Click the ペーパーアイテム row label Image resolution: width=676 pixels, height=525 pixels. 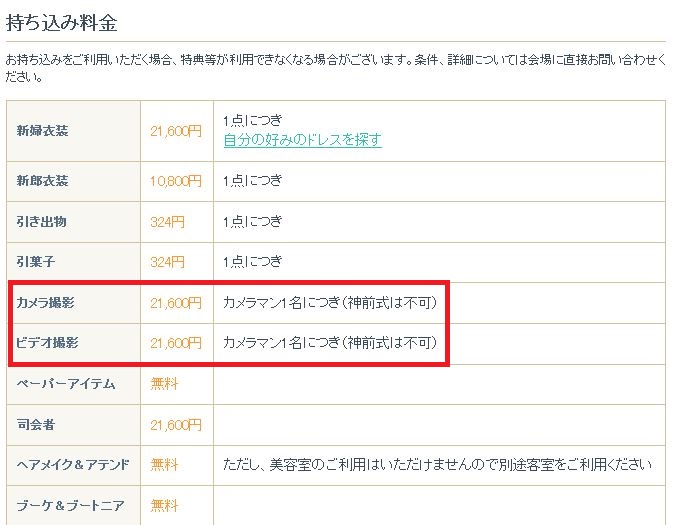coord(61,383)
